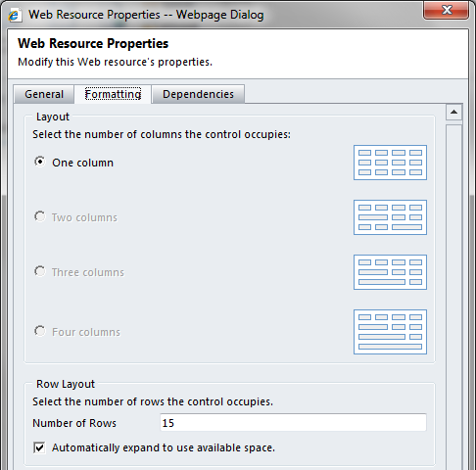Click the Number of Rows input field
The height and width of the screenshot is (470, 476).
click(293, 423)
